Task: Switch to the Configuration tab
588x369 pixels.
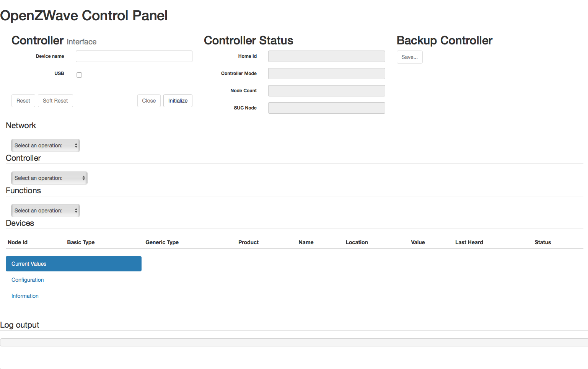Action: [28, 280]
